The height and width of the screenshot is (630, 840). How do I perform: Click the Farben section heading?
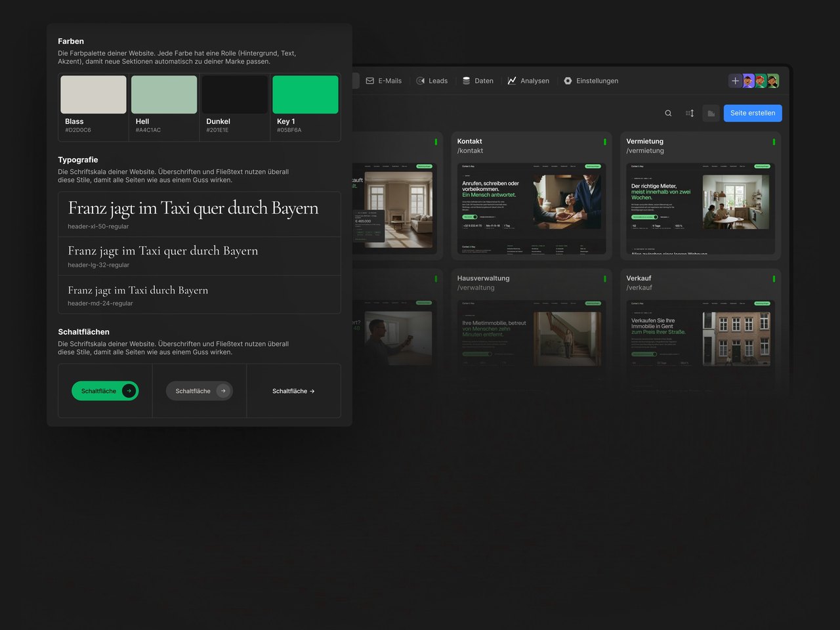coord(71,41)
